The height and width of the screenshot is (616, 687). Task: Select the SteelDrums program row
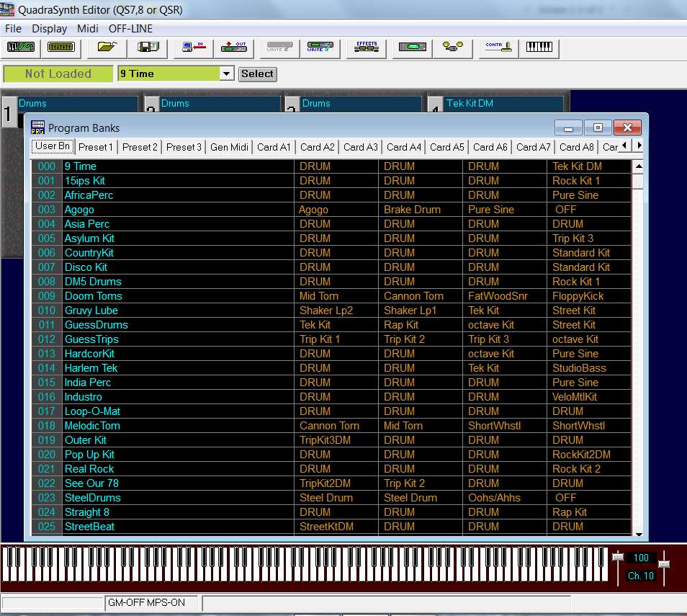[93, 498]
